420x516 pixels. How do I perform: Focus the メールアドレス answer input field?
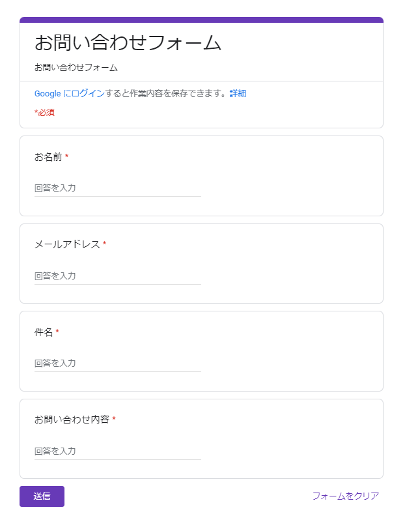coord(117,276)
